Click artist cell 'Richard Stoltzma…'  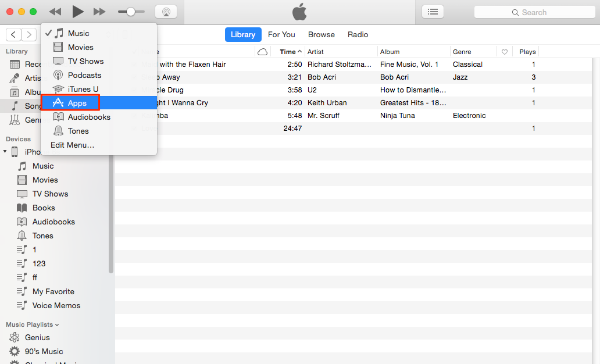pos(340,65)
